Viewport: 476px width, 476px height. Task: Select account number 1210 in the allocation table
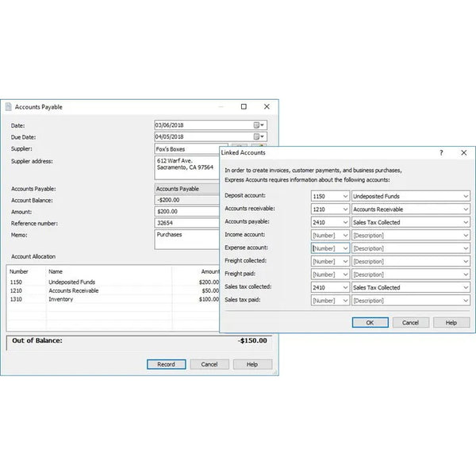pyautogui.click(x=16, y=290)
